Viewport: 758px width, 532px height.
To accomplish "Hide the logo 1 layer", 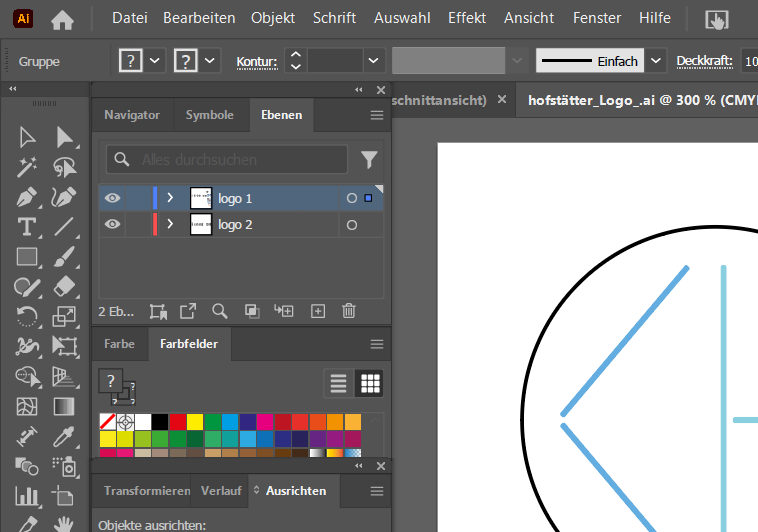I will 113,198.
